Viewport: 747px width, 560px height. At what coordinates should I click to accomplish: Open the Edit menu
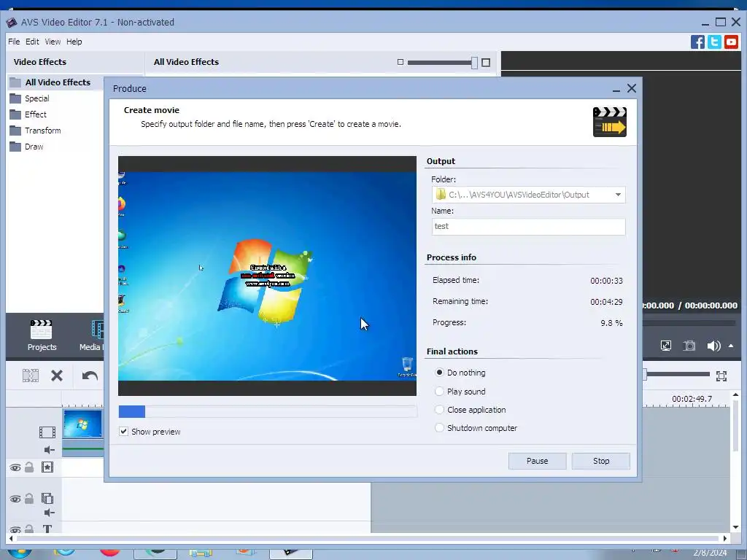tap(32, 42)
